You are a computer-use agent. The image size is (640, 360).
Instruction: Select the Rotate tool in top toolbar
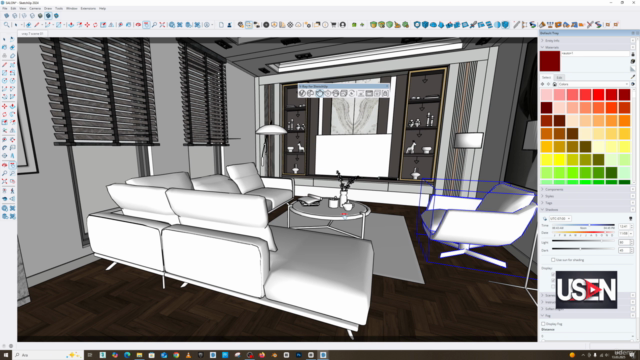95,25
